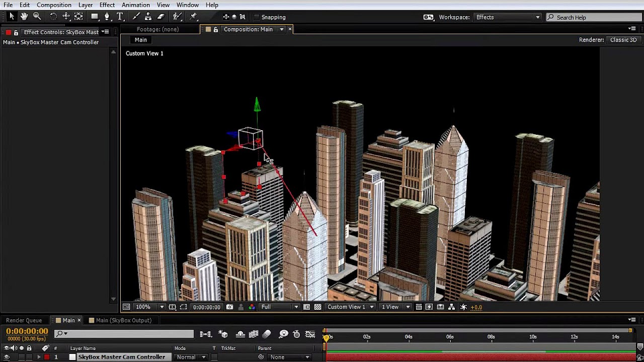The width and height of the screenshot is (644, 362).
Task: Open the Magnification ratio dropdown
Action: [162, 307]
